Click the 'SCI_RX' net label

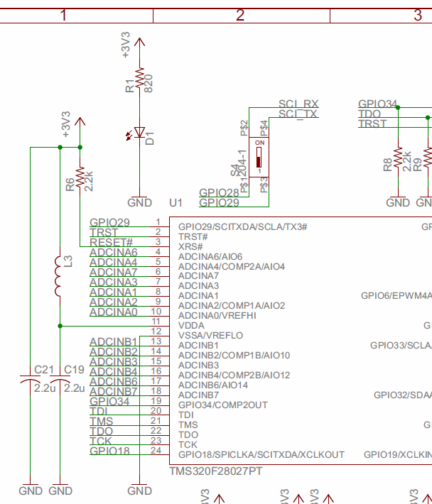tap(298, 104)
